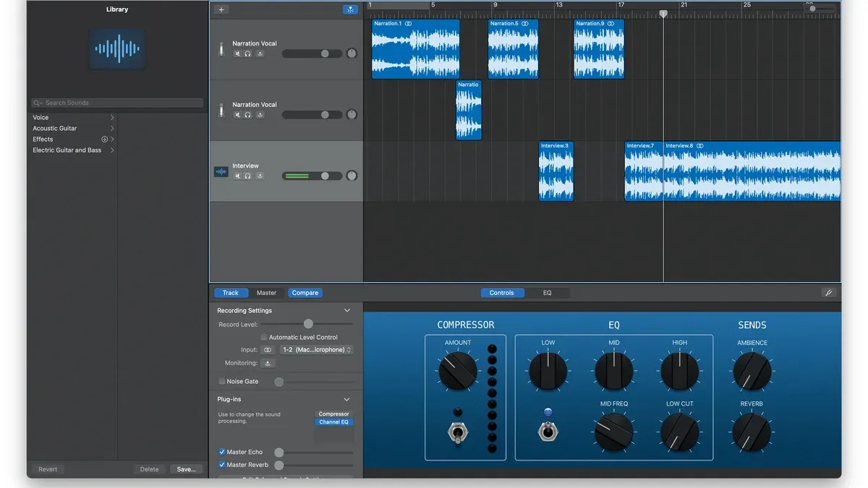This screenshot has width=868, height=488.
Task: Click the add track plus button
Action: pyautogui.click(x=221, y=9)
